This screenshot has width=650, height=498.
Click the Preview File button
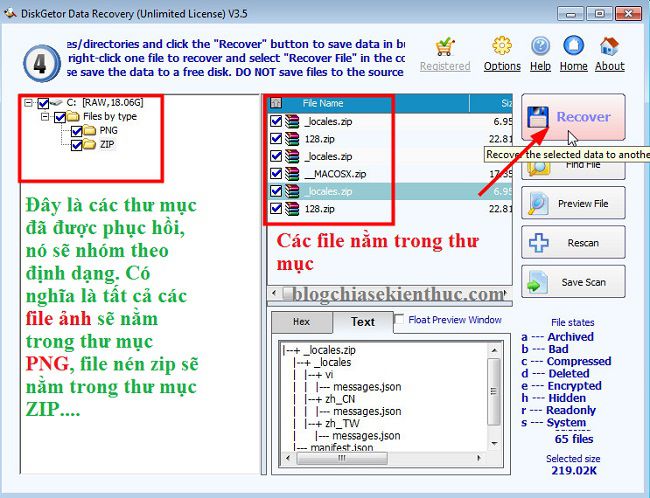(x=573, y=203)
